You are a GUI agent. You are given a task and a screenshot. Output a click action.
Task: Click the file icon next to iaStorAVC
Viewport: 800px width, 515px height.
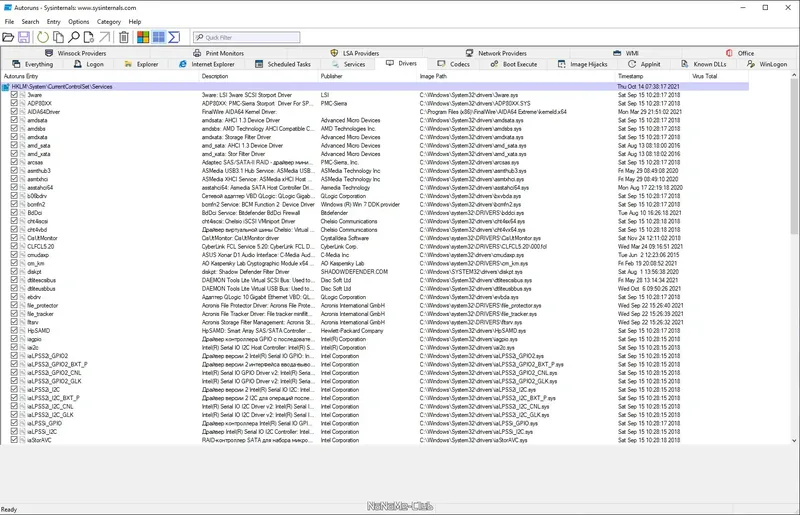pos(22,440)
